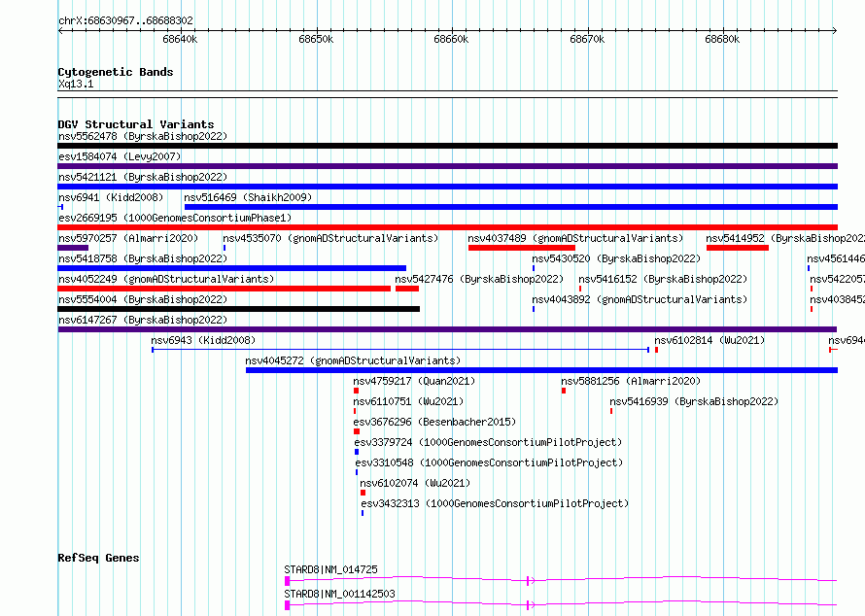Open esv3432313 (1000GenomesConsortiumPilotProject) label

click(495, 503)
